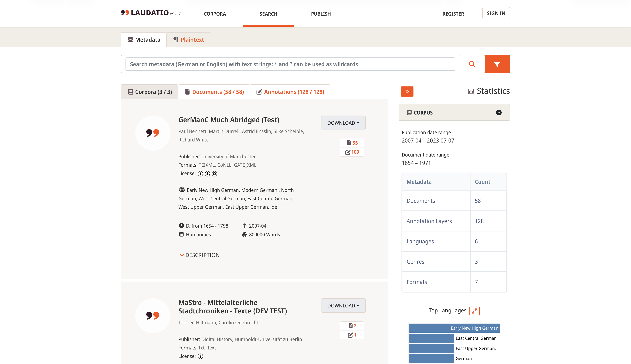The image size is (631, 364).
Task: Click the D. from 1654 - 1798 text
Action: point(207,226)
